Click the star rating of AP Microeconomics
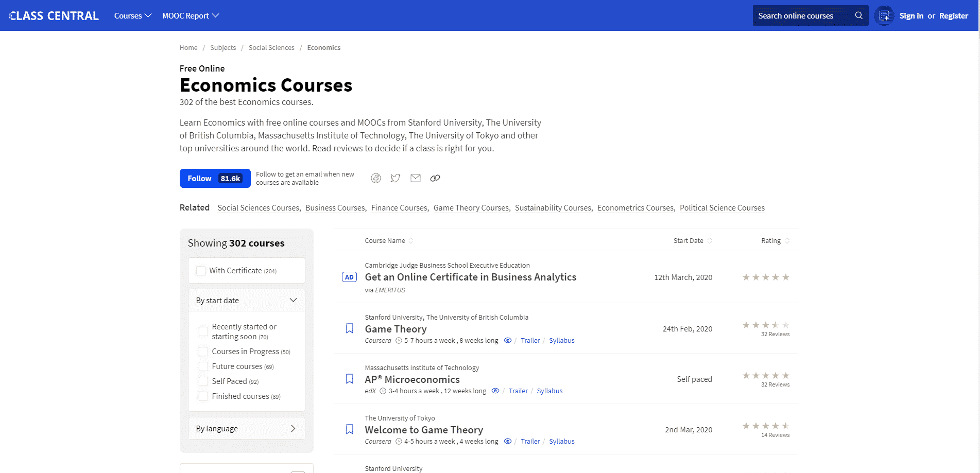The width and height of the screenshot is (980, 473). pyautogui.click(x=766, y=375)
